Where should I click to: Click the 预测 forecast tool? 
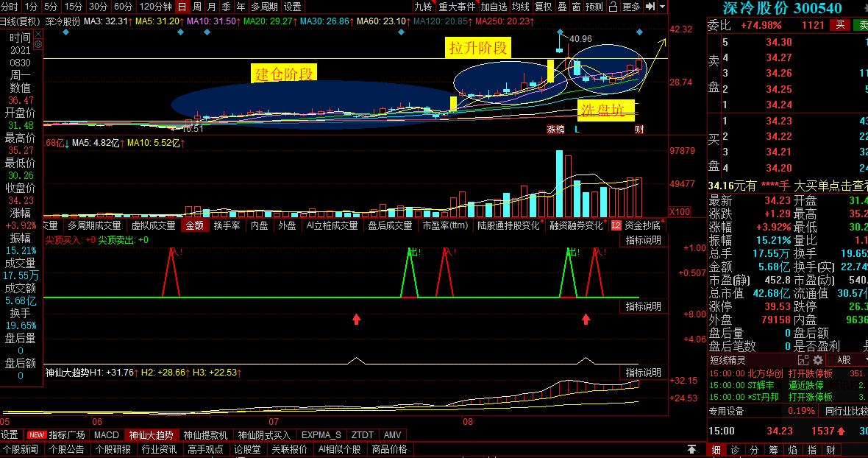point(594,7)
